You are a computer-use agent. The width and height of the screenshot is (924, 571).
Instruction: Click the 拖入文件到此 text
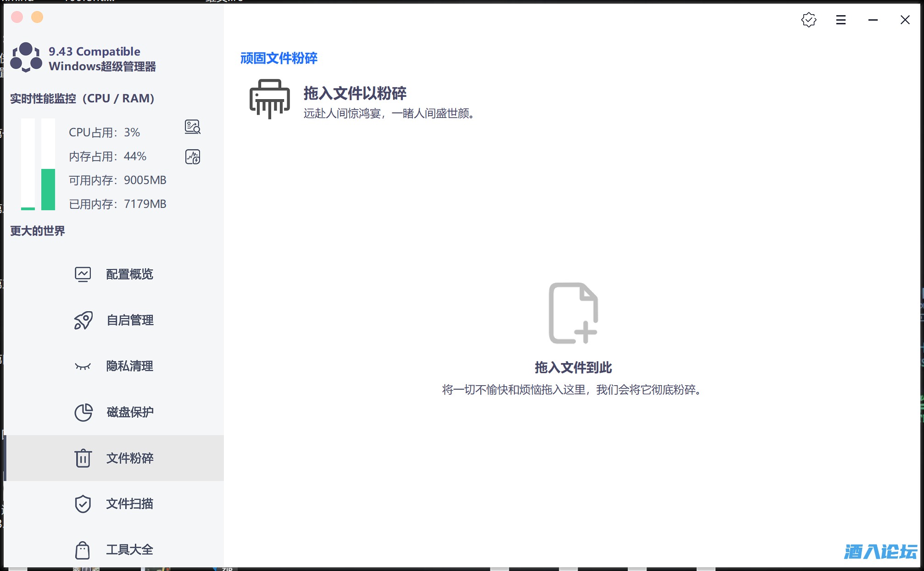pyautogui.click(x=573, y=367)
